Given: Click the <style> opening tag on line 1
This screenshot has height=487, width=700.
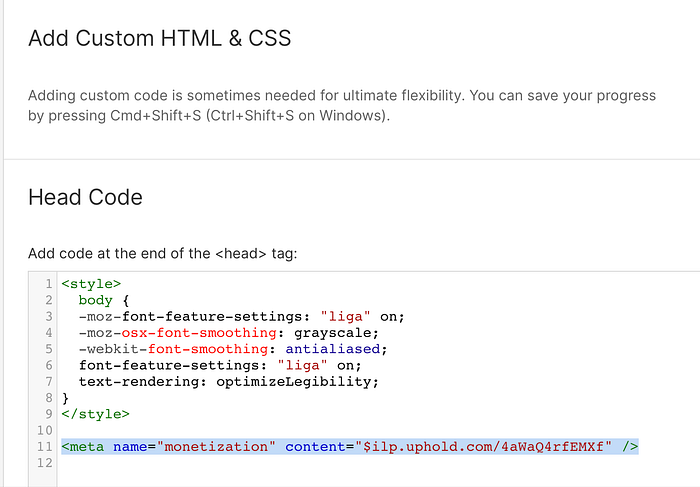Looking at the screenshot, I should 91,284.
